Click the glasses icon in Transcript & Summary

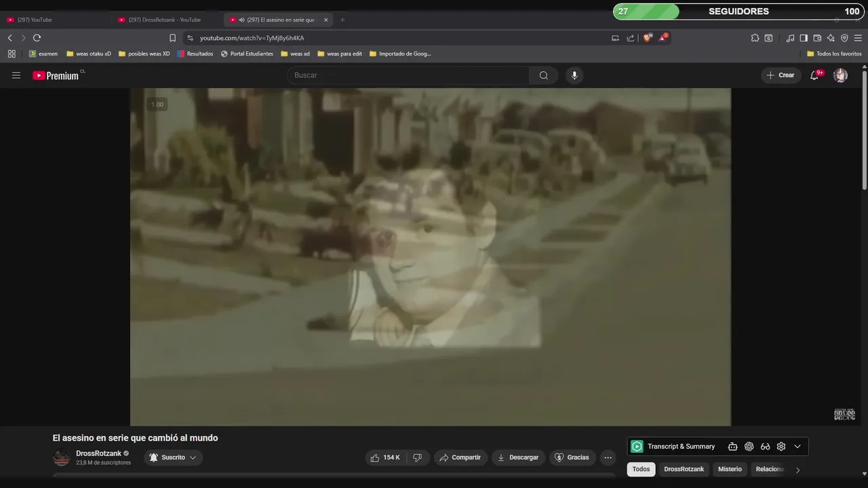[x=765, y=446]
